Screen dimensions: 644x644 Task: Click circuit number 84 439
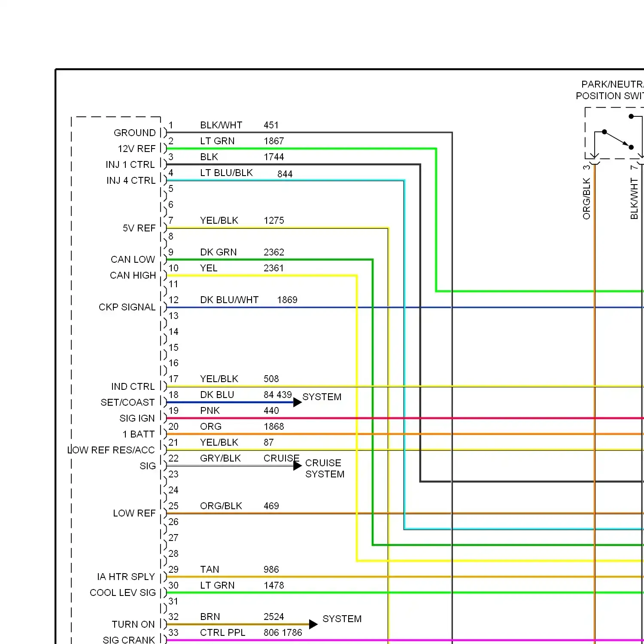pos(277,395)
